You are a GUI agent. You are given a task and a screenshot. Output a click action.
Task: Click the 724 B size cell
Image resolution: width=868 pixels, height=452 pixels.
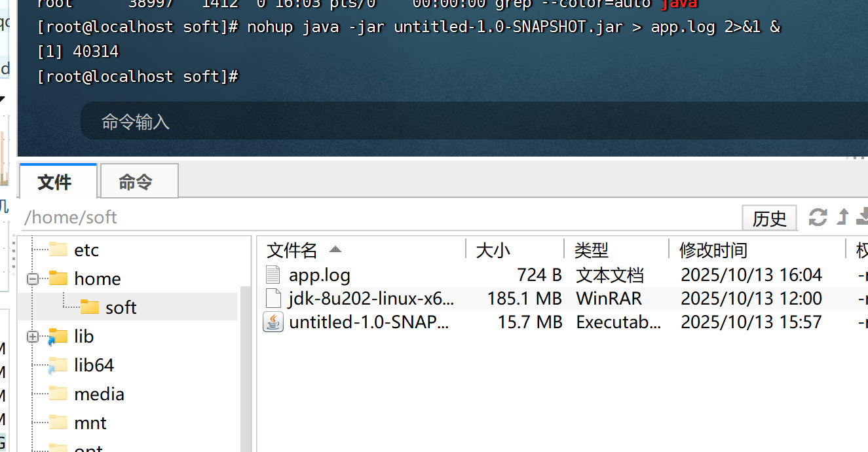click(539, 275)
